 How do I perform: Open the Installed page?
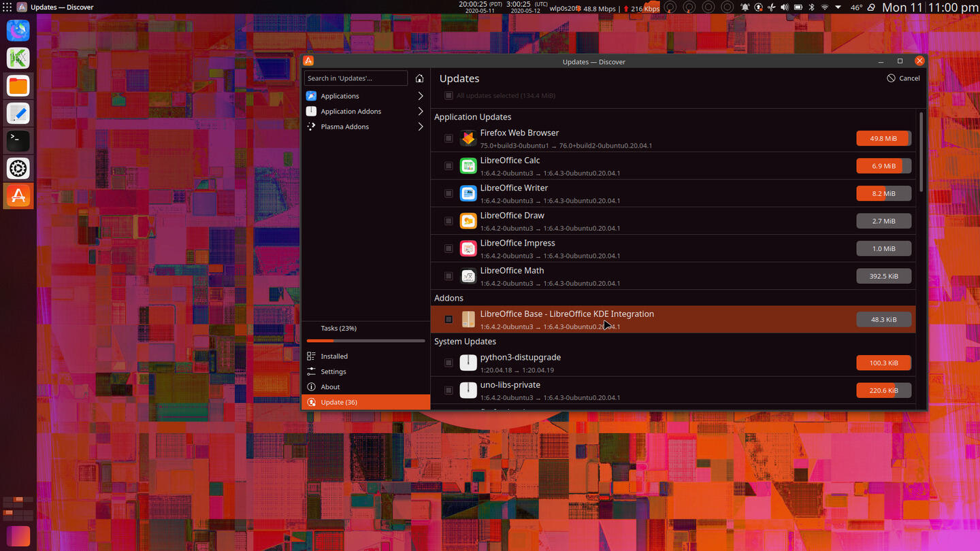coord(365,356)
